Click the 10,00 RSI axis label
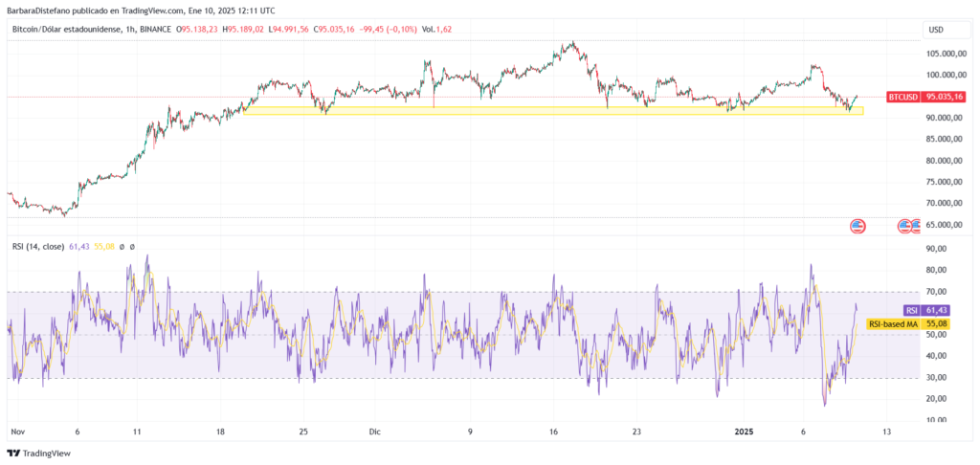Image resolution: width=980 pixels, height=465 pixels. (x=936, y=420)
